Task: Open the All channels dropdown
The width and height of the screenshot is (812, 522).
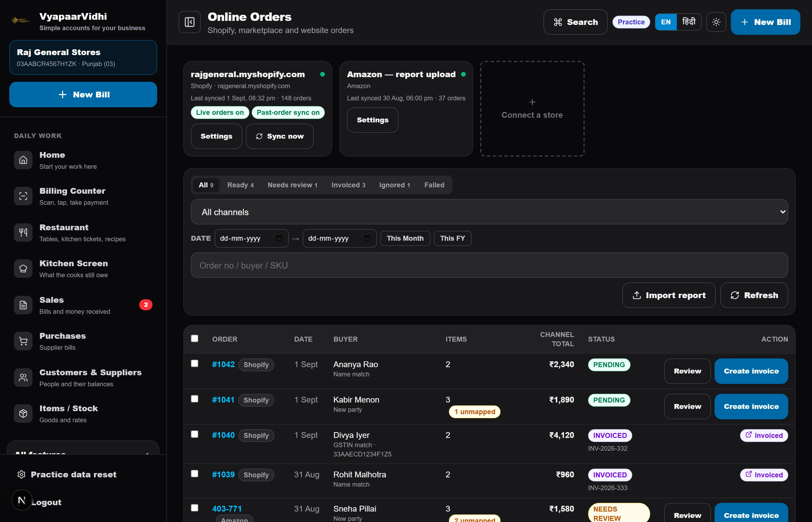Action: pyautogui.click(x=489, y=212)
